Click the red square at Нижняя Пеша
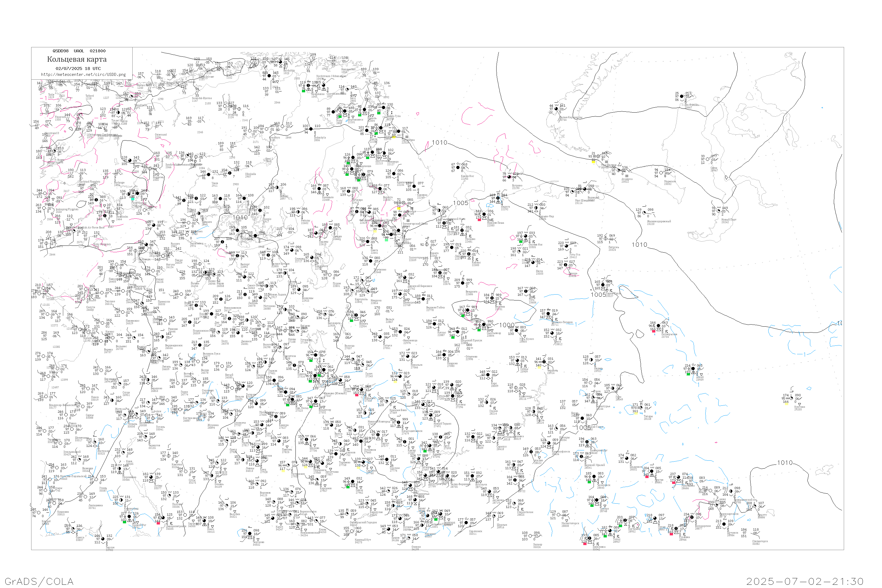 pyautogui.click(x=479, y=220)
